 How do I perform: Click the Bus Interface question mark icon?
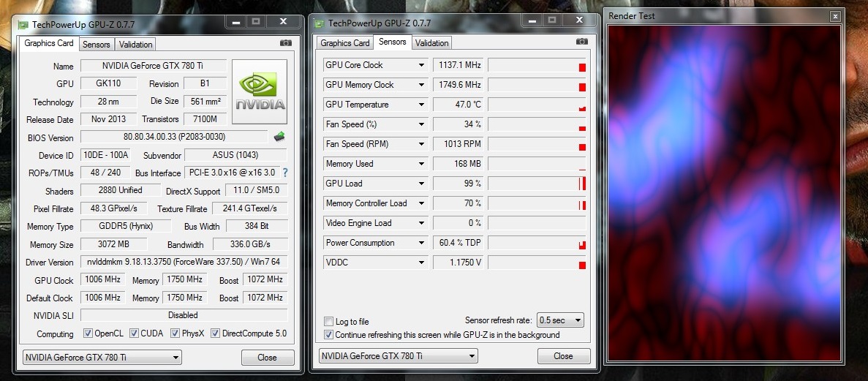pos(285,173)
